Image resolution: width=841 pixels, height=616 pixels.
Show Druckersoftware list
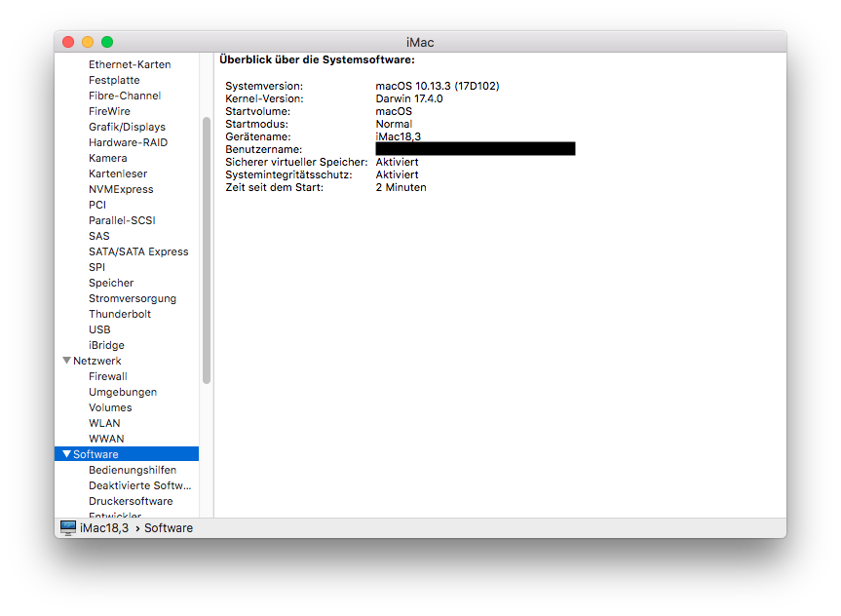click(131, 501)
